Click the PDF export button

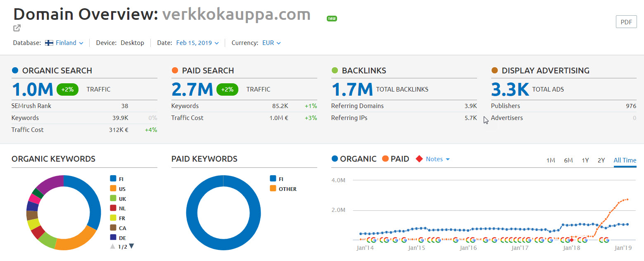(626, 22)
